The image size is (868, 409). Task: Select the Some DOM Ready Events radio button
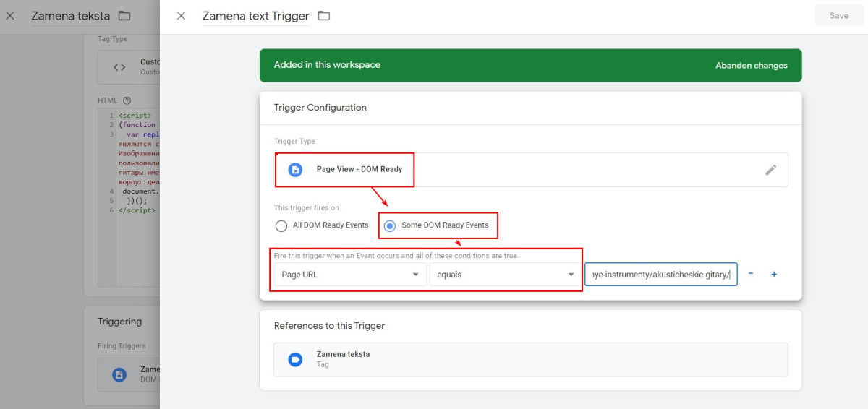[x=390, y=225]
